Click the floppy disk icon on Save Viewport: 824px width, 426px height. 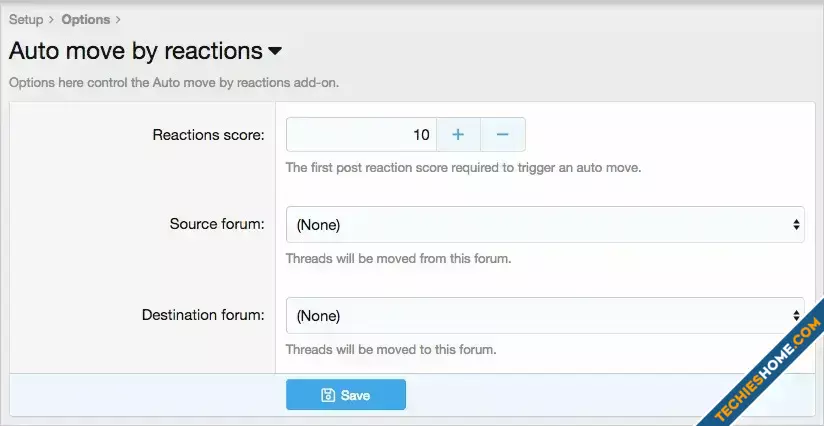tap(327, 395)
